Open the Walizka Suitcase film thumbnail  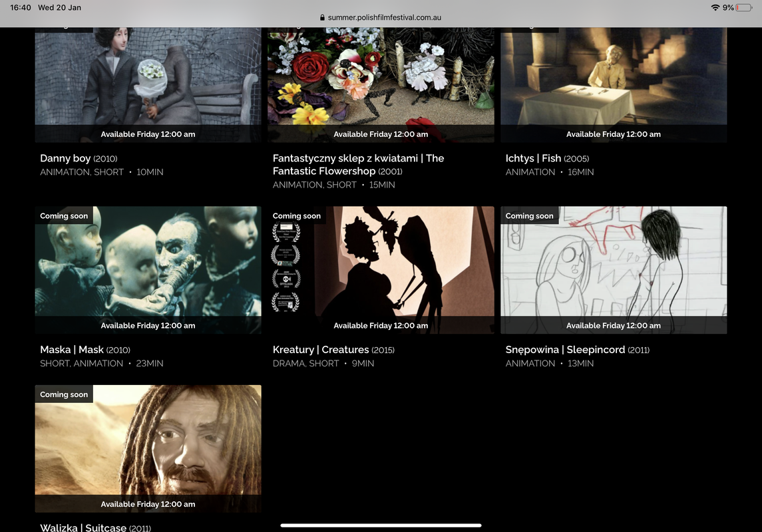click(x=148, y=448)
